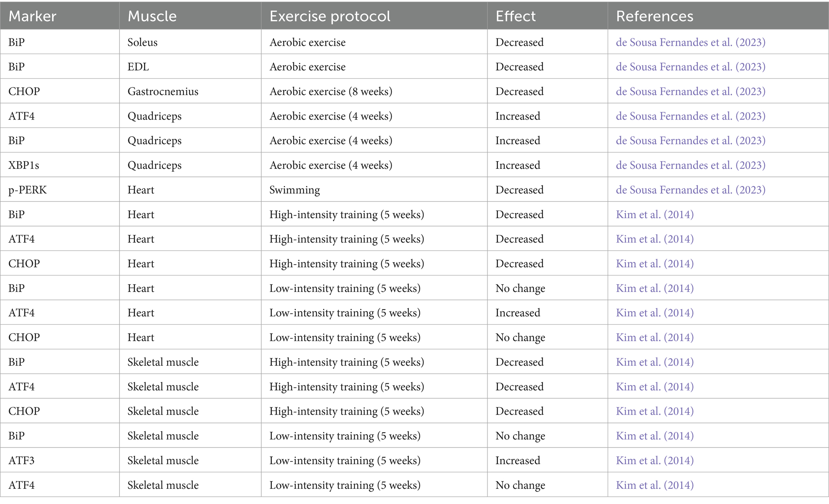
Task: Select the EDL muscle cell
Action: tap(138, 67)
